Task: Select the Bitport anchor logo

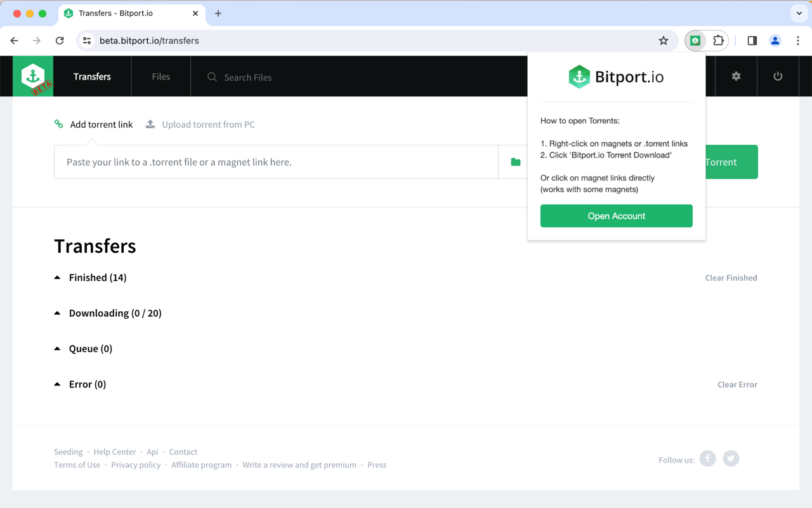Action: (32, 76)
